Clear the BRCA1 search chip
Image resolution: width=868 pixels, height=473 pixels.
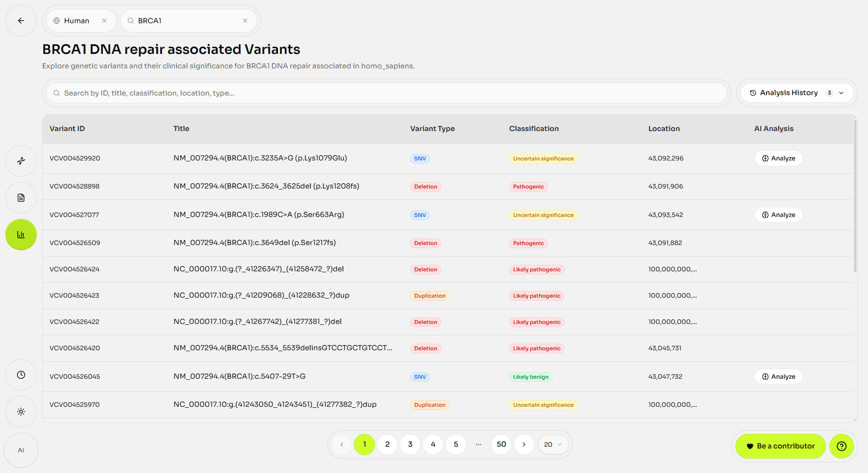pos(245,21)
